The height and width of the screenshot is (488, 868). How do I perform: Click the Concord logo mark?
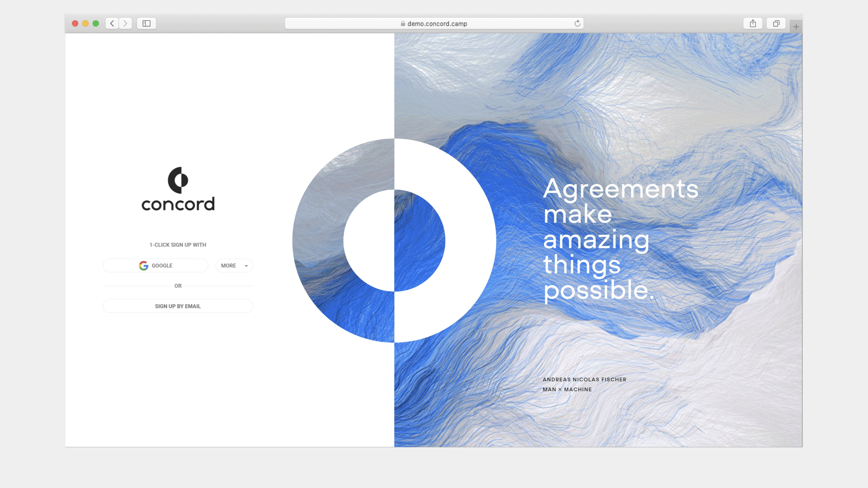[x=178, y=180]
